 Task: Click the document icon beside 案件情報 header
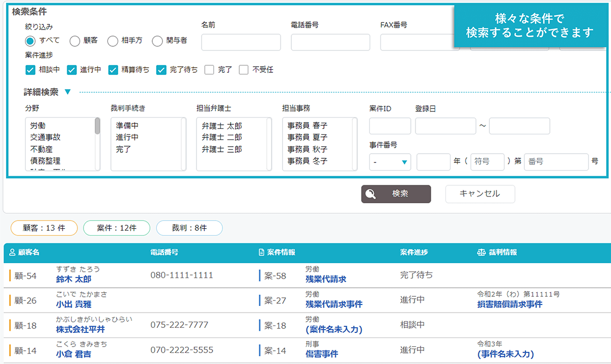click(262, 252)
